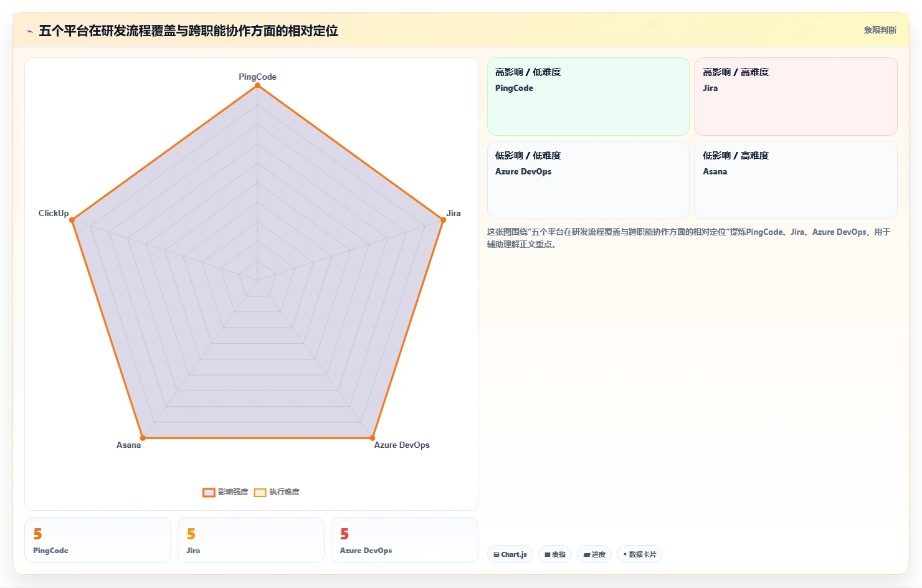Open the Azure DevOps score card showing 5
Image resolution: width=922 pixels, height=588 pixels.
[x=404, y=540]
